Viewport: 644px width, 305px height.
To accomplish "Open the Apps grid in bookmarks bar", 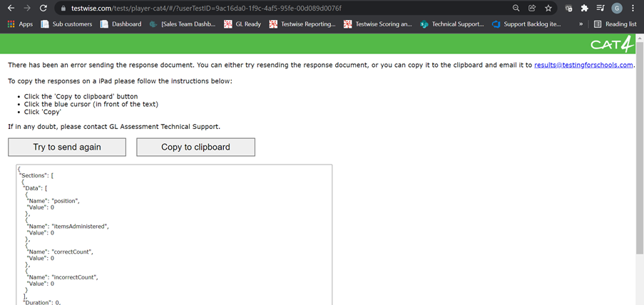I will coord(20,24).
